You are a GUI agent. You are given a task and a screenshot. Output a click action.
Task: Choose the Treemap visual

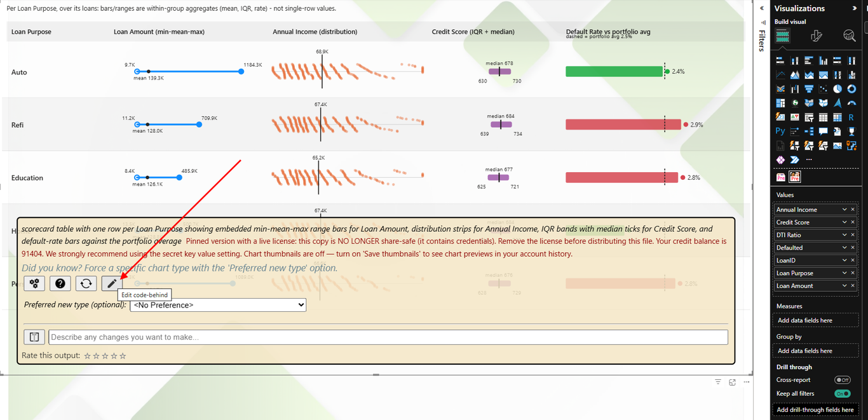780,103
